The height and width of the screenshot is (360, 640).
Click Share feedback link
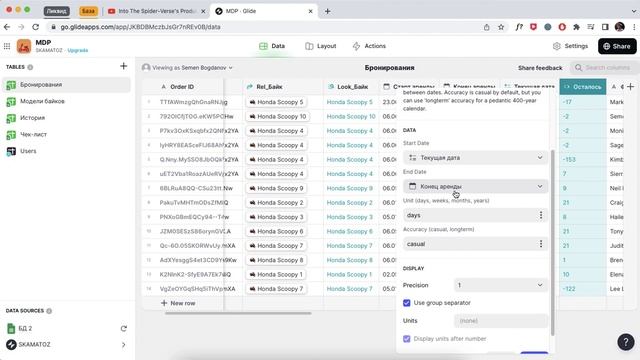coord(540,68)
